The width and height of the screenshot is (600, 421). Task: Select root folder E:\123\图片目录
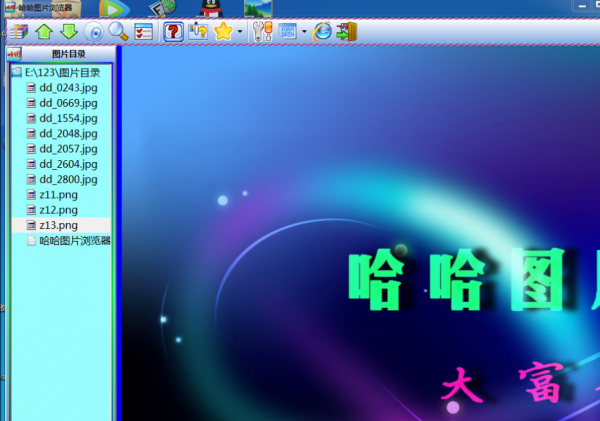[62, 72]
